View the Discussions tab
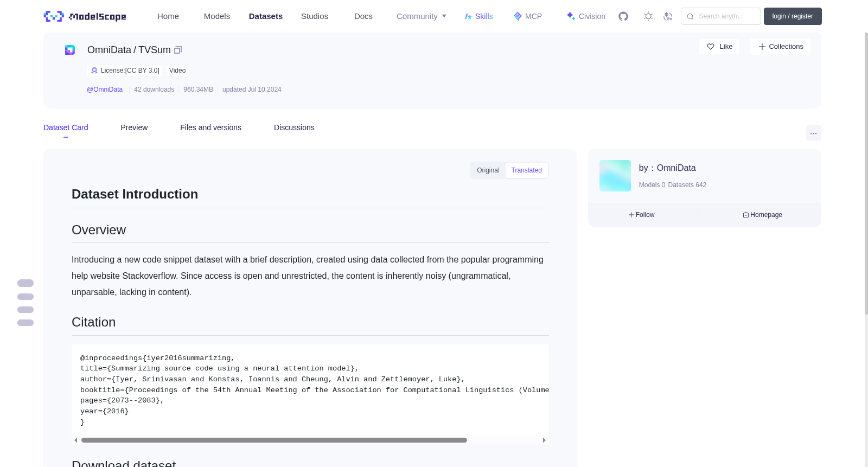The width and height of the screenshot is (868, 467). pyautogui.click(x=294, y=127)
